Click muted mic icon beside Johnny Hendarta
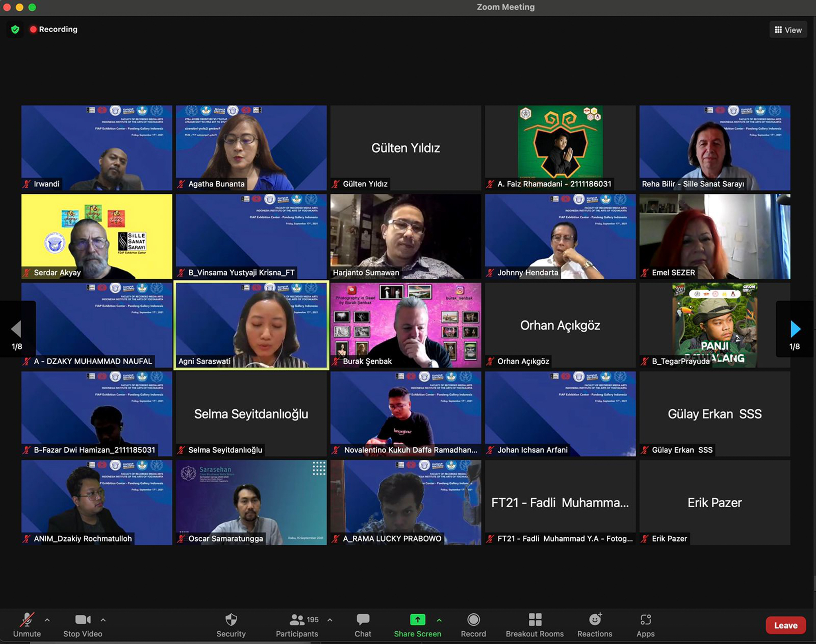 click(490, 272)
